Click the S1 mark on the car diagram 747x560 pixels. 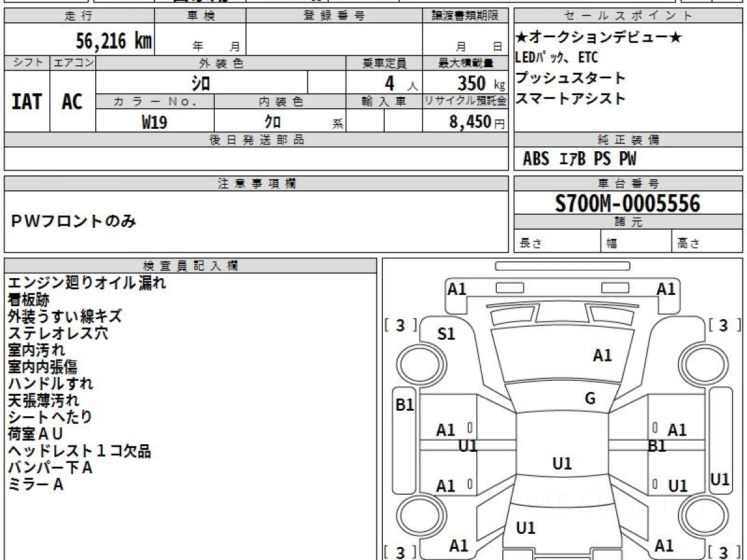(446, 335)
